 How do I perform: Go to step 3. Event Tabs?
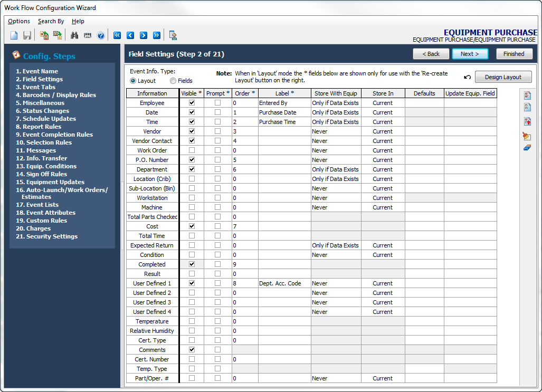35,87
